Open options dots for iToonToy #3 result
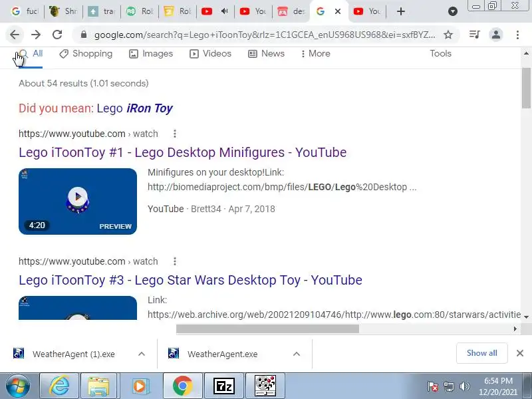The width and height of the screenshot is (532, 399). [175, 261]
